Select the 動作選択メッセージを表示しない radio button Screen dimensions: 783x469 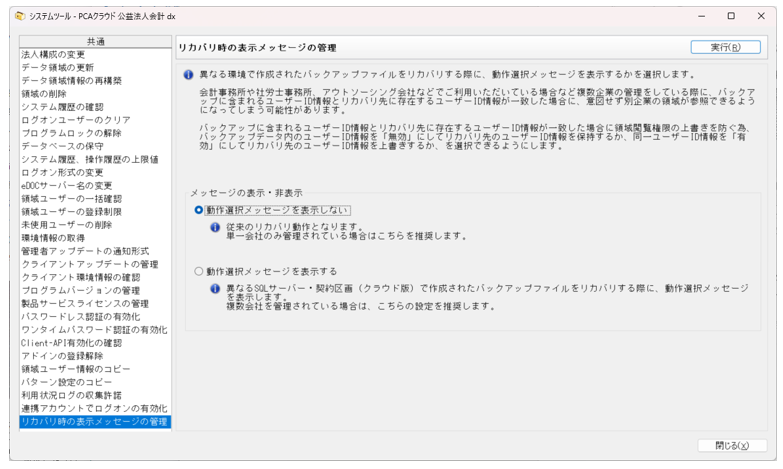pyautogui.click(x=199, y=210)
